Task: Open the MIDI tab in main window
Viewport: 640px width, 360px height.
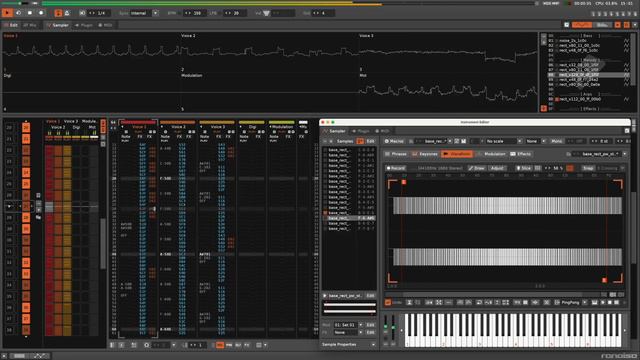Action: (105, 25)
